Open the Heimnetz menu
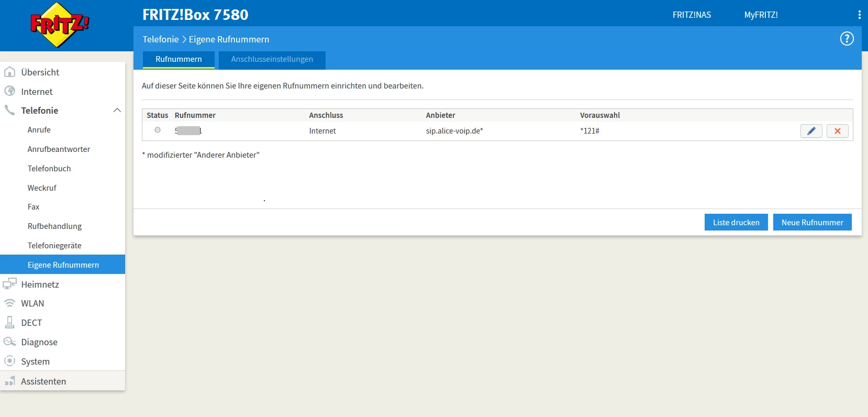 click(40, 284)
